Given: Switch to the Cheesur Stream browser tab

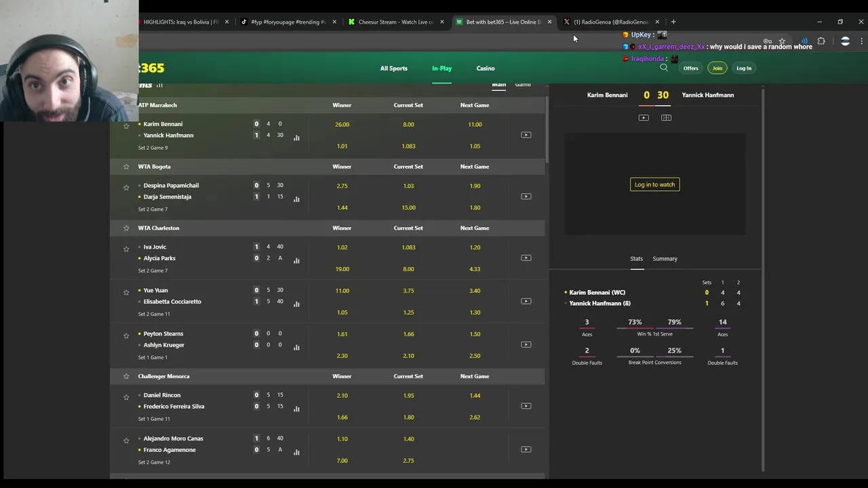Looking at the screenshot, I should coord(396,22).
